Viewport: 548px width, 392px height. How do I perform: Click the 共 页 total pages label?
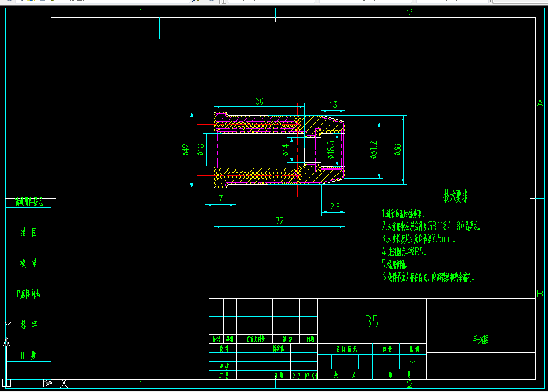pos(345,374)
